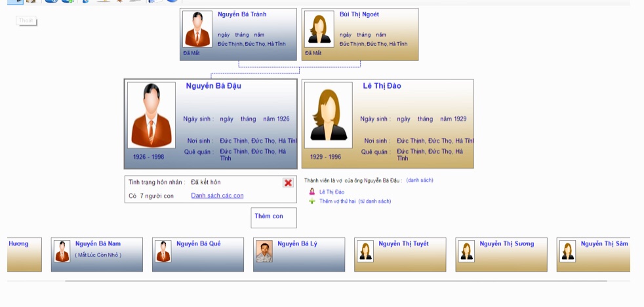This screenshot has width=644, height=307.
Task: Click the 'Có 7 người con' text
Action: point(151,195)
